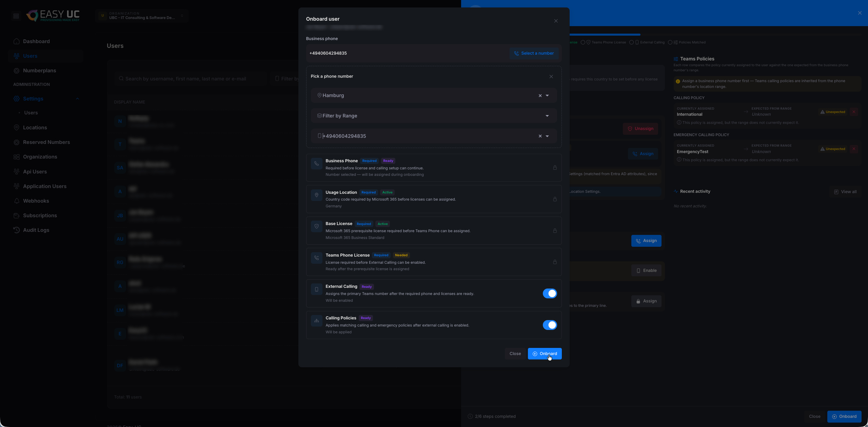Click the bright blue Assign button in side panel
868x427 pixels.
[646, 241]
